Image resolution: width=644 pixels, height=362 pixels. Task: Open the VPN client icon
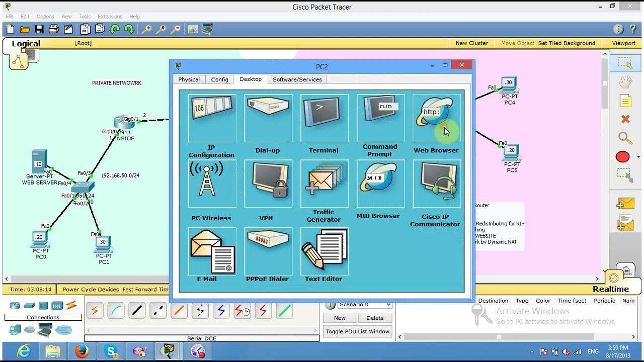click(x=268, y=184)
